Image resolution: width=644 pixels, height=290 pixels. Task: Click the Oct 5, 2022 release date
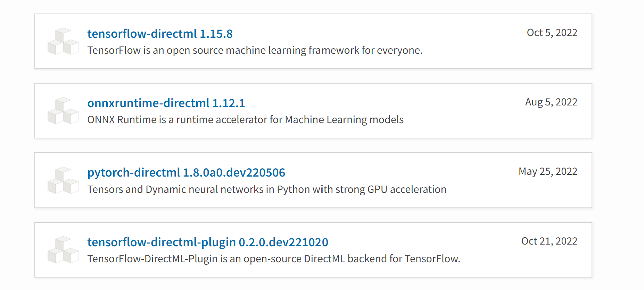click(x=552, y=33)
